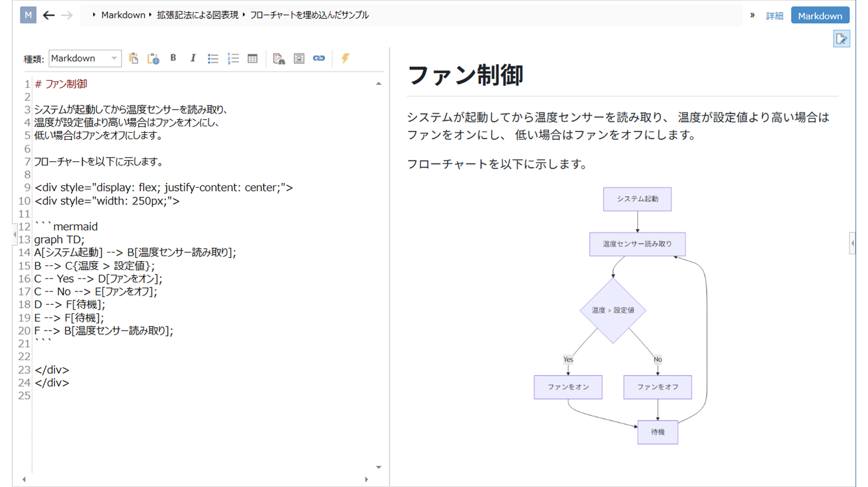Insert a hyperlink
Screen dimensions: 868x487
coord(319,58)
